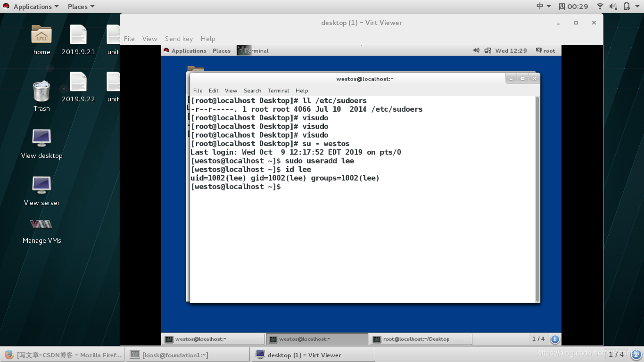Open Virt Viewer File menu
644x362 pixels.
coord(129,39)
